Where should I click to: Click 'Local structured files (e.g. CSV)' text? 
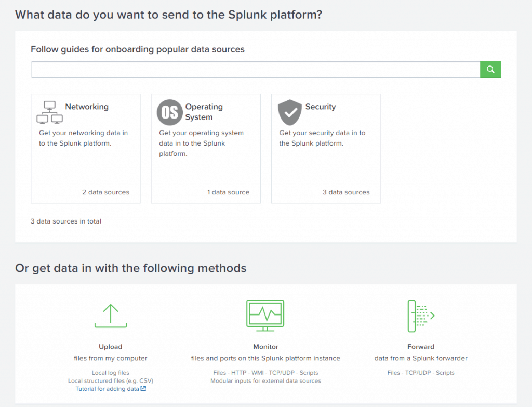111,381
